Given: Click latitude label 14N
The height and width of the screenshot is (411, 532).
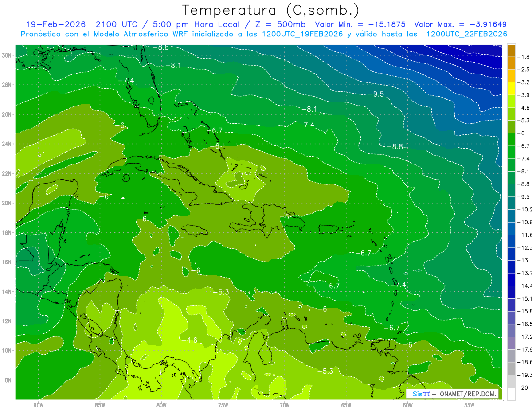Looking at the screenshot, I should point(7,291).
